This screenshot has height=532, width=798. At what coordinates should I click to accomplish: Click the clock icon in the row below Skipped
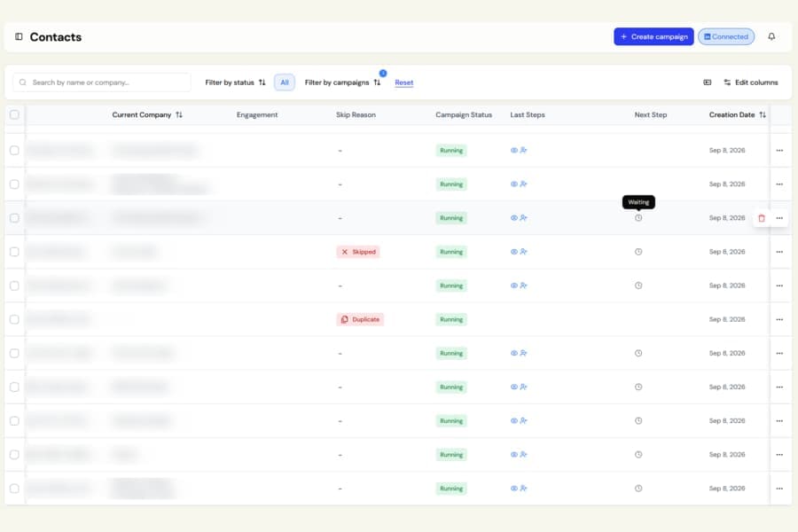[638, 286]
